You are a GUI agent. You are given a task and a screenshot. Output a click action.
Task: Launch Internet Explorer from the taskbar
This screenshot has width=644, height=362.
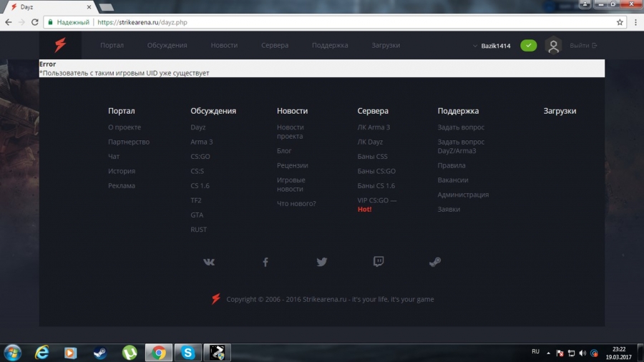42,353
